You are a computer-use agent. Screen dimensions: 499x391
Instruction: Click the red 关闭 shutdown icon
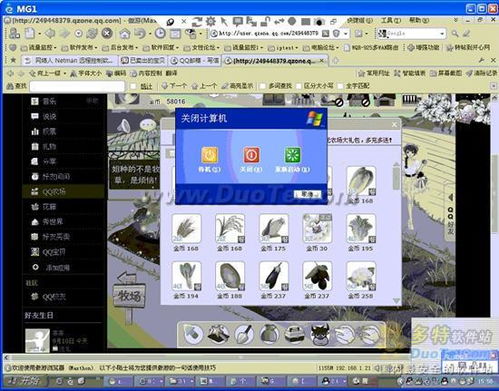251,155
